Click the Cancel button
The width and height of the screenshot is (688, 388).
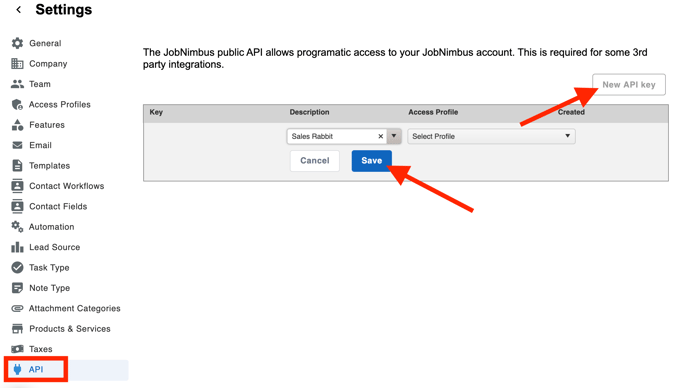coord(315,161)
